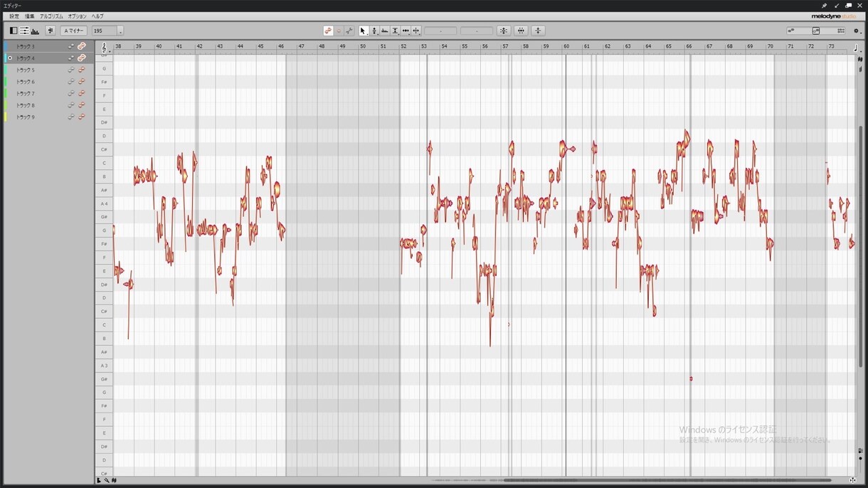Select the Pitch tool
868x488 pixels.
pos(374,31)
